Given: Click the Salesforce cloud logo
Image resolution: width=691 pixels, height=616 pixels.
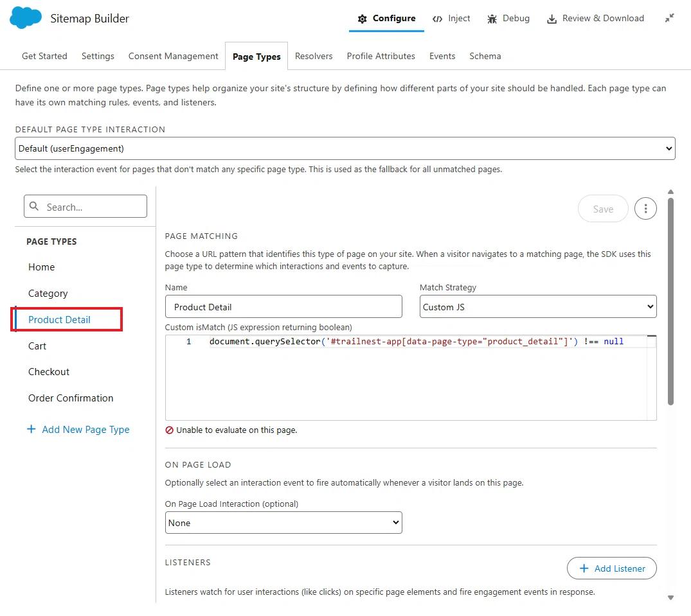Looking at the screenshot, I should click(26, 18).
